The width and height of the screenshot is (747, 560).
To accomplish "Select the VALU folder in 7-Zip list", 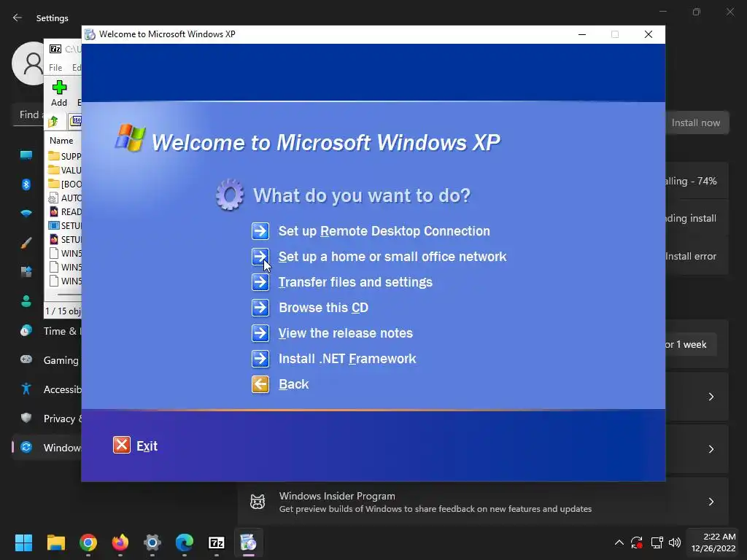I will [65, 170].
